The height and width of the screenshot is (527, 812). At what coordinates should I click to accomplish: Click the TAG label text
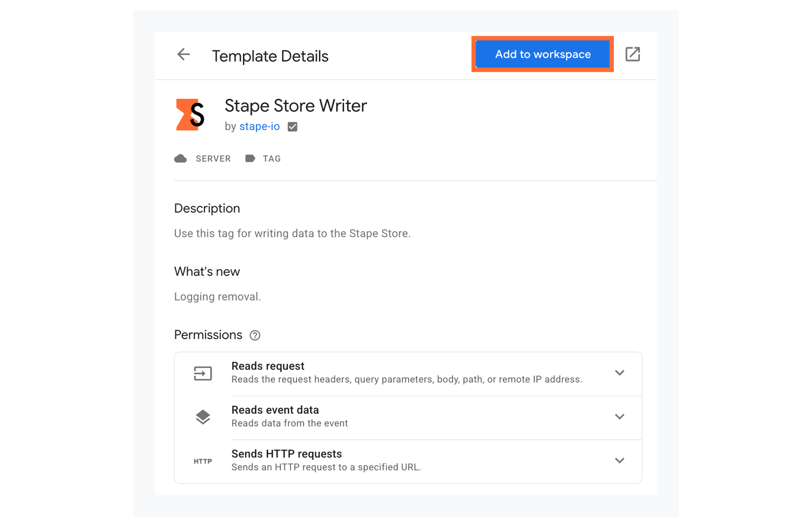pyautogui.click(x=272, y=158)
